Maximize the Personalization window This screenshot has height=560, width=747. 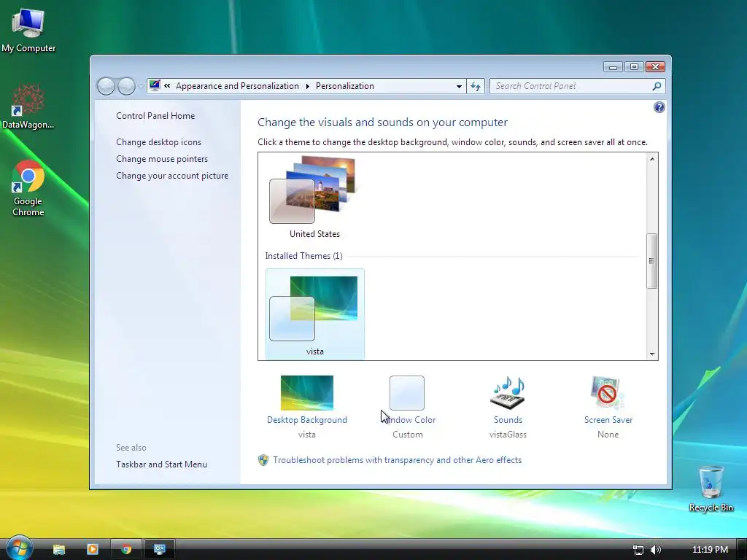click(634, 66)
